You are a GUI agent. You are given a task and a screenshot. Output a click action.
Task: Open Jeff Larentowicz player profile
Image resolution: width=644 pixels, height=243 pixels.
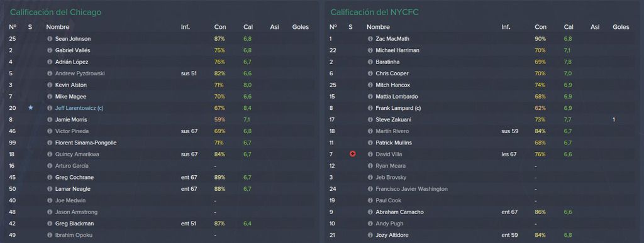pyautogui.click(x=77, y=108)
